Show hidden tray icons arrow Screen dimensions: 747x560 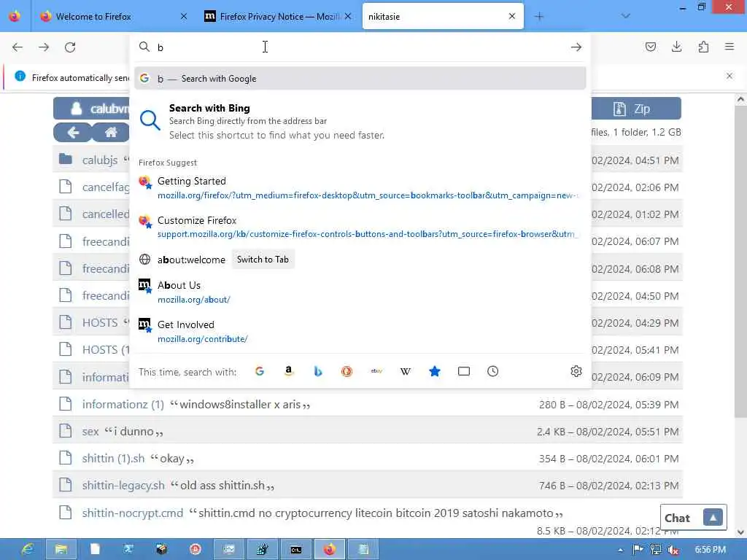point(620,550)
